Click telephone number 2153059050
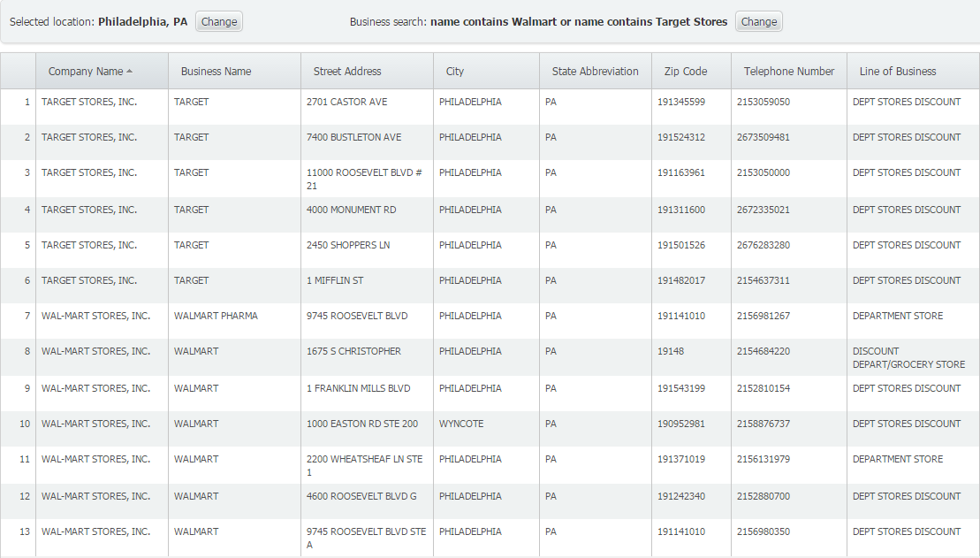Screen dimensions: 980x558 [763, 103]
